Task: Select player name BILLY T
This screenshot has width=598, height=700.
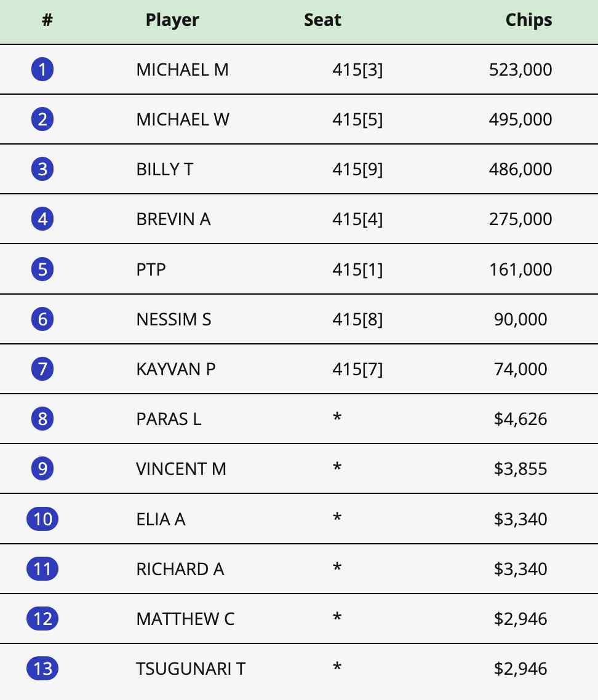Action: [x=164, y=169]
